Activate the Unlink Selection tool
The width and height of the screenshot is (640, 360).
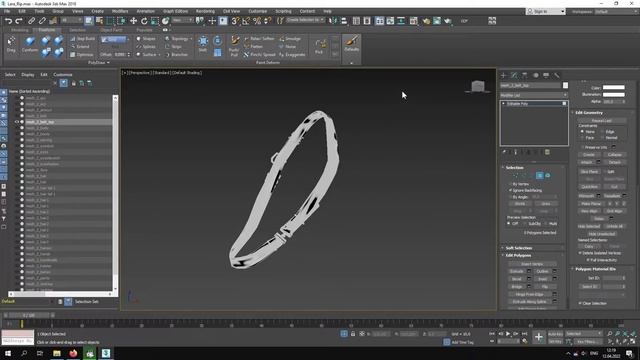point(42,21)
